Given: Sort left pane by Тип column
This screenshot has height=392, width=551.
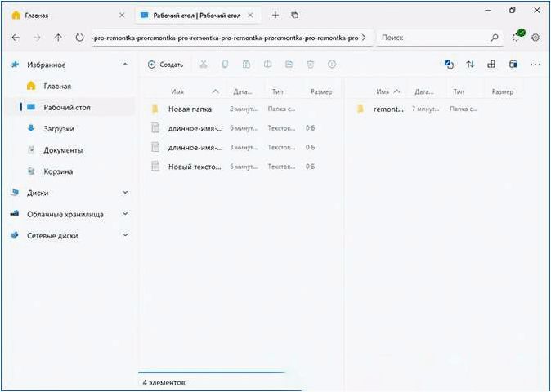Looking at the screenshot, I should coord(277,92).
